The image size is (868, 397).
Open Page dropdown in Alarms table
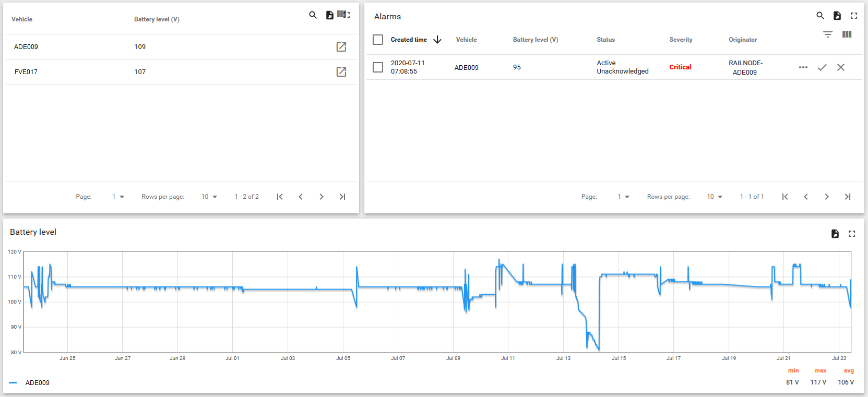pos(623,197)
